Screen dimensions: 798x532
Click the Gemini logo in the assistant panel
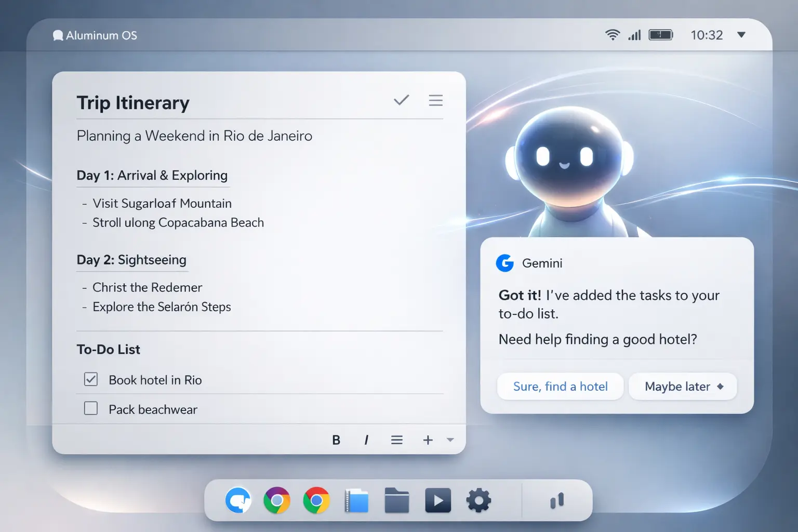(504, 263)
